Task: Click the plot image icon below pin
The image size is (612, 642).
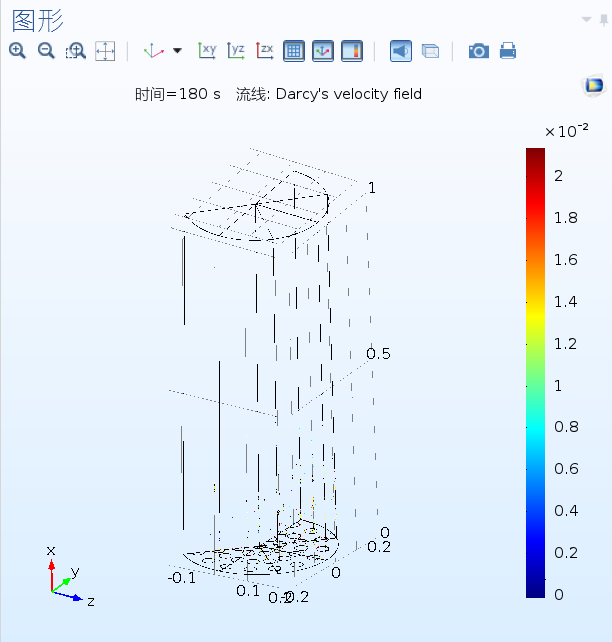Action: click(x=594, y=86)
